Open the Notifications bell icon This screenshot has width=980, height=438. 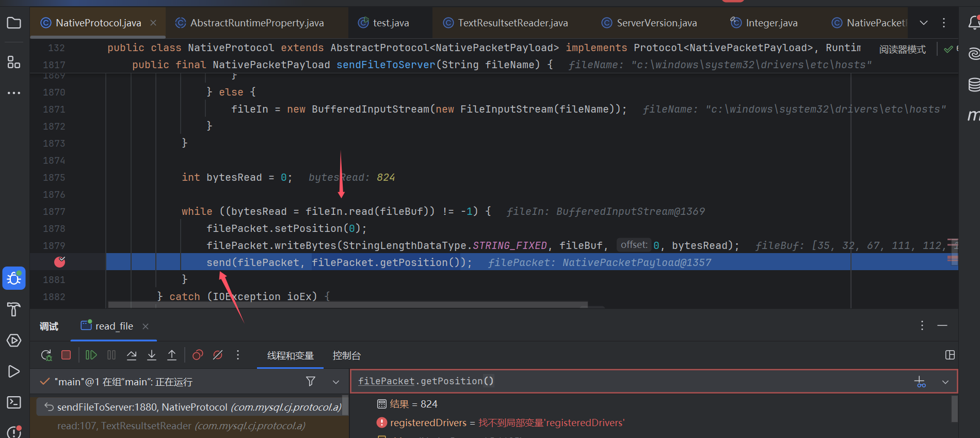tap(973, 23)
